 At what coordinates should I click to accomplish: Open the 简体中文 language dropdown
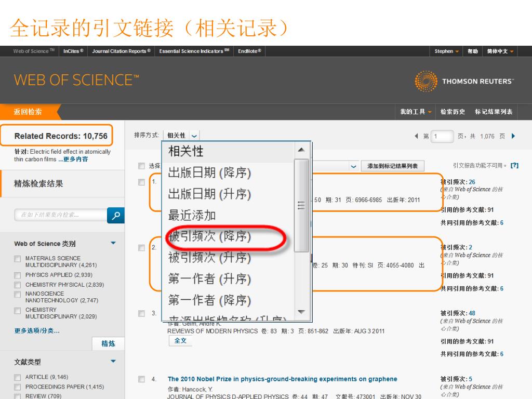pyautogui.click(x=500, y=51)
